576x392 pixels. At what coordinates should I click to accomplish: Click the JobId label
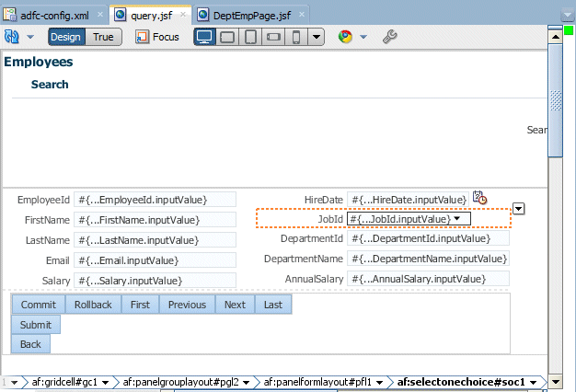coord(330,219)
